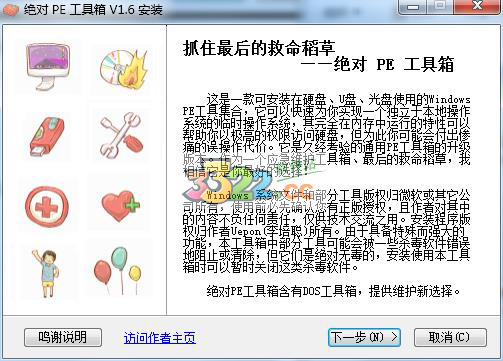The image size is (503, 361).
Task: Click the waving boy cartoon icon
Action: click(x=47, y=273)
